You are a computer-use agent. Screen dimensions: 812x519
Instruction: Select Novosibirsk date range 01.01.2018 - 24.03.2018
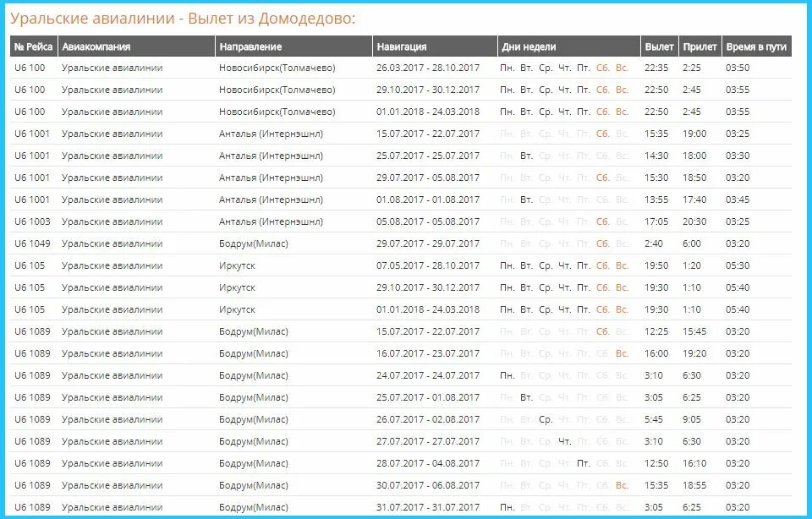click(428, 112)
